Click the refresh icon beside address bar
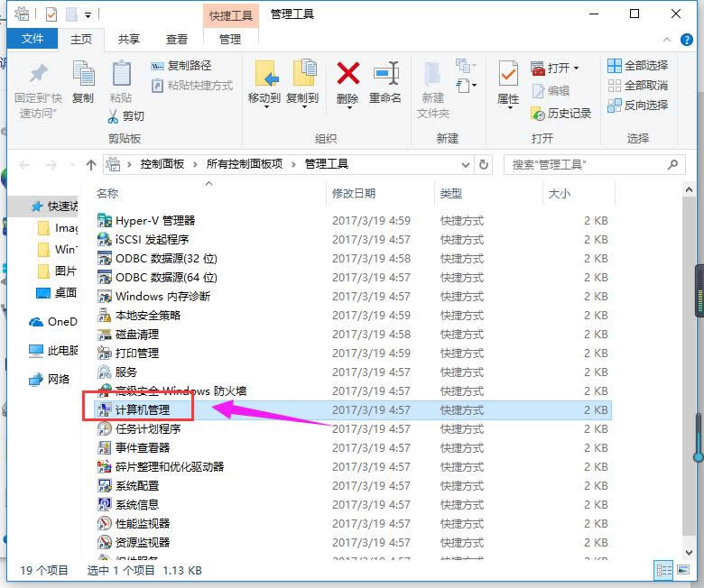The width and height of the screenshot is (704, 588). coord(485,165)
